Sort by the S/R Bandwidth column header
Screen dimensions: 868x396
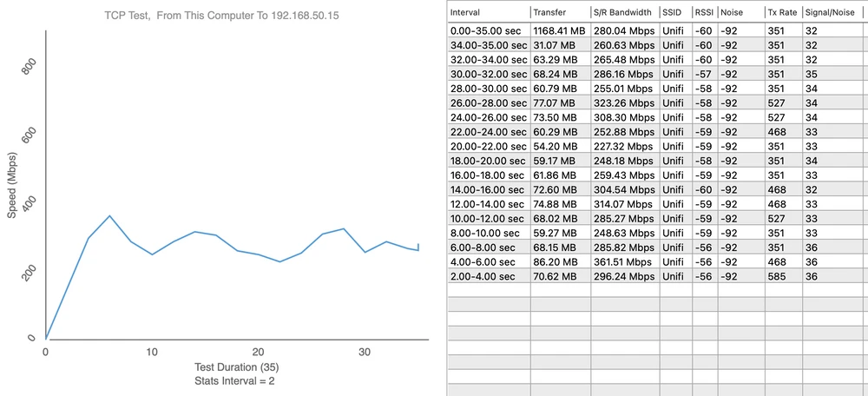click(x=623, y=12)
